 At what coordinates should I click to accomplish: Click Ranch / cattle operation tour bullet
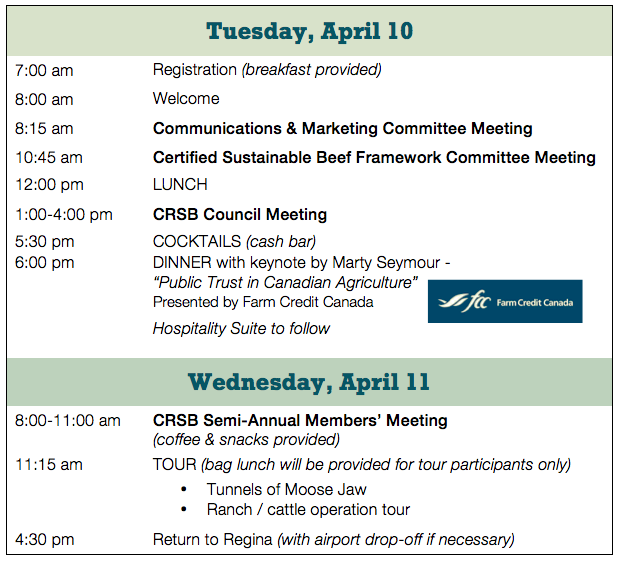tap(308, 510)
